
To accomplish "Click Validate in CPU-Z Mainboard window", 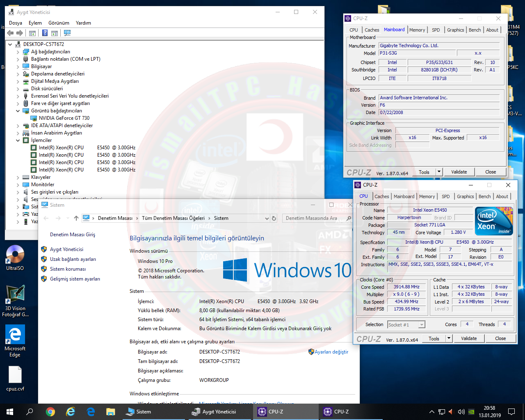I will click(459, 172).
